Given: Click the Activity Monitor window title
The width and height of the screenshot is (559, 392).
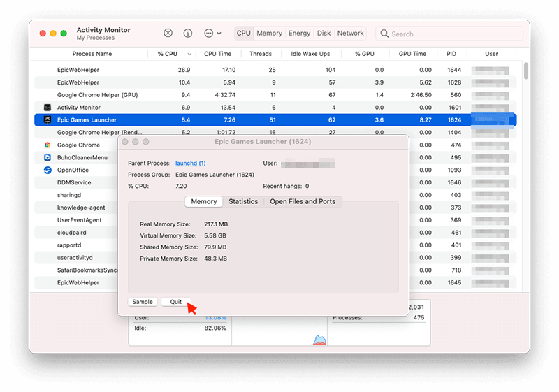Looking at the screenshot, I should point(103,30).
